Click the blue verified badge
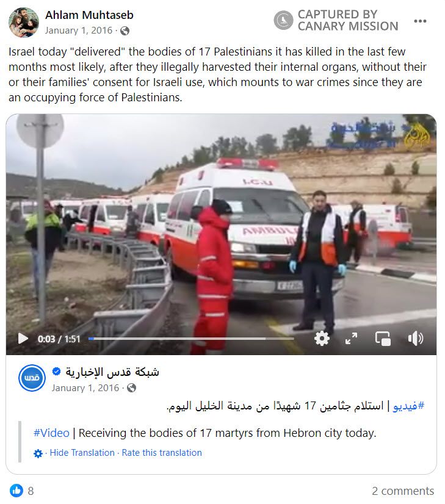 pos(56,372)
